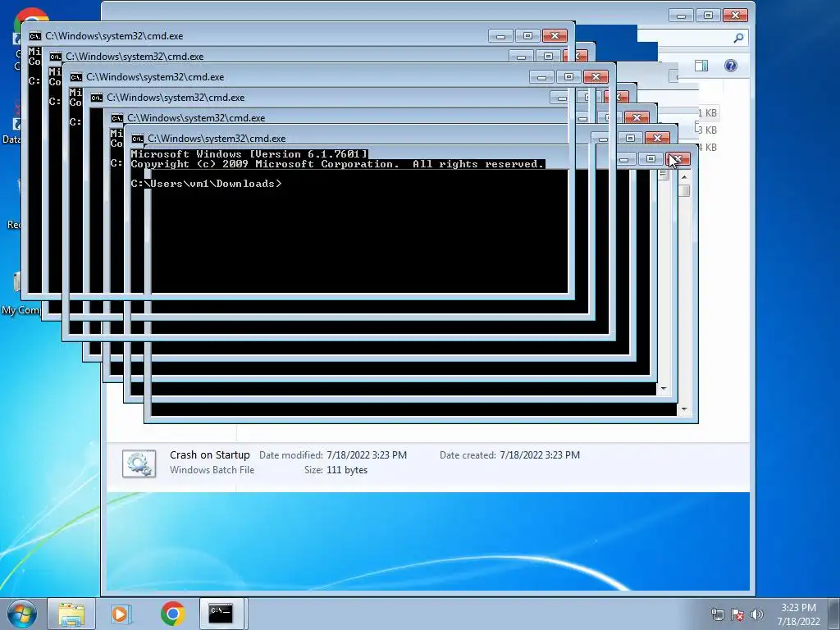The width and height of the screenshot is (840, 630).
Task: Select the "Crash on Startup" file name text
Action: [x=209, y=454]
